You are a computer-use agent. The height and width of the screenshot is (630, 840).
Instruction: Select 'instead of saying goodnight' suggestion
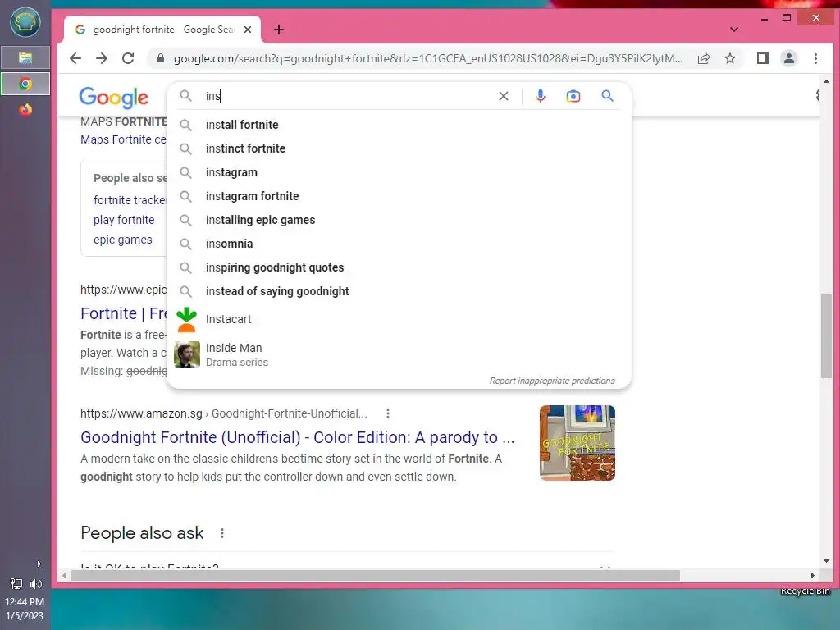pyautogui.click(x=399, y=291)
